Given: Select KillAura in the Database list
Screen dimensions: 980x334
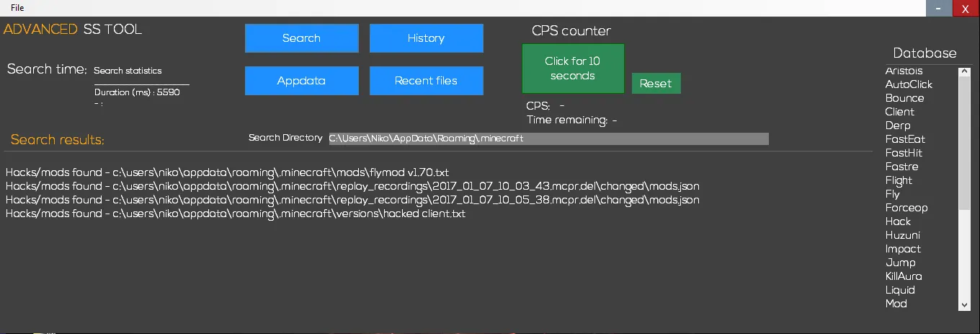Looking at the screenshot, I should coord(904,276).
